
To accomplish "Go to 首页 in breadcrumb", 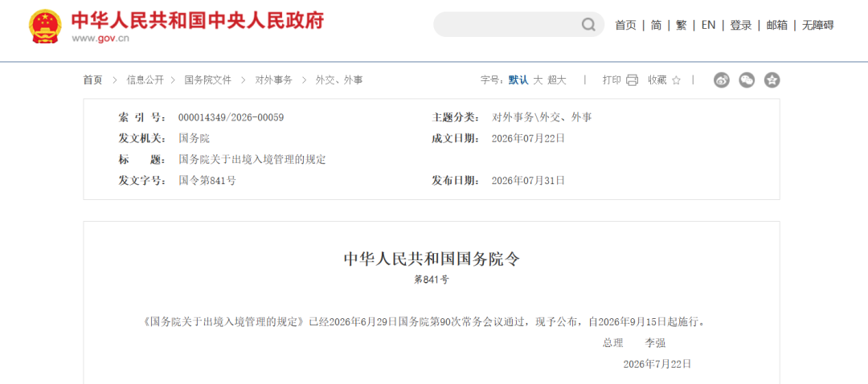I will [x=93, y=80].
